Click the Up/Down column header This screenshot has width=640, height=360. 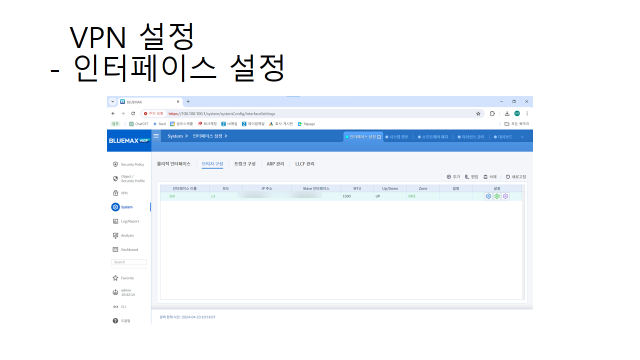(390, 189)
